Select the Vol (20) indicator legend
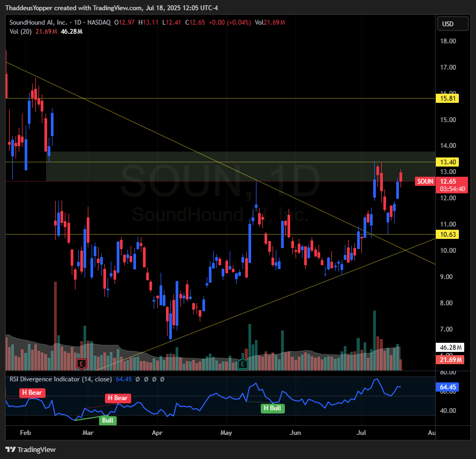This screenshot has height=459, width=476. pyautogui.click(x=20, y=32)
